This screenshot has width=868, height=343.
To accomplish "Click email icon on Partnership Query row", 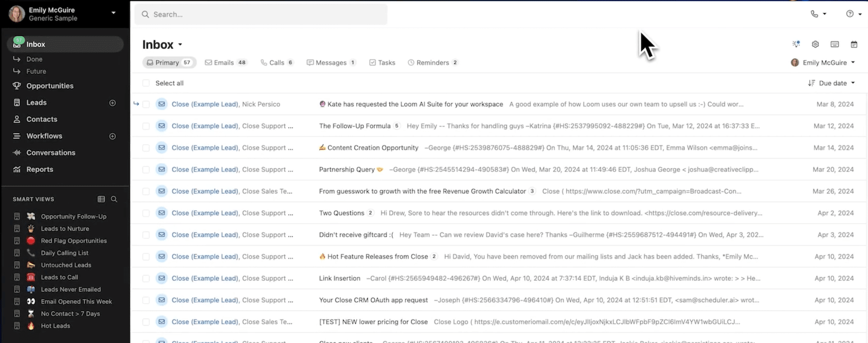I will coord(161,169).
